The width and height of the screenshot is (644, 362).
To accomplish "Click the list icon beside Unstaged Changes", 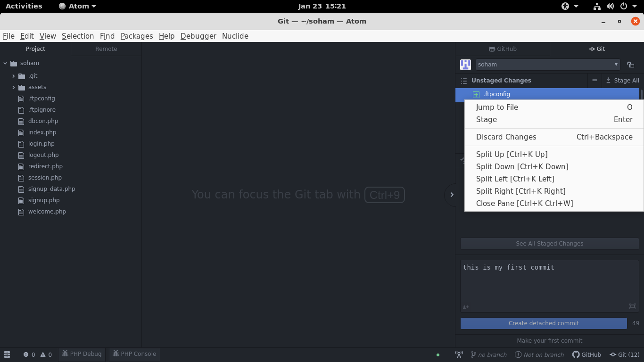I will pyautogui.click(x=464, y=81).
